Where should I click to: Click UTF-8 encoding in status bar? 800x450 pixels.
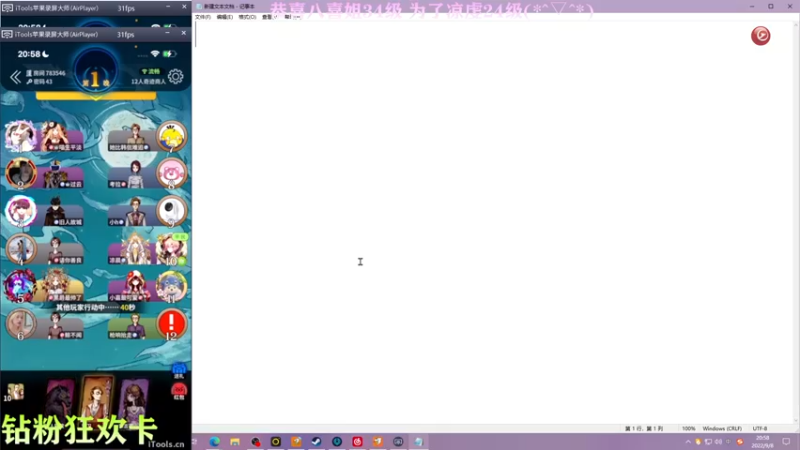760,429
